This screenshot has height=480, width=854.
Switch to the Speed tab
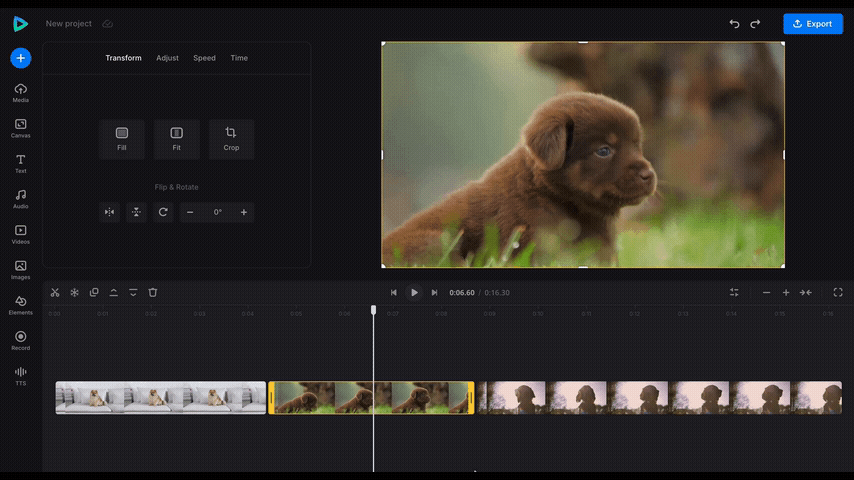pyautogui.click(x=204, y=58)
